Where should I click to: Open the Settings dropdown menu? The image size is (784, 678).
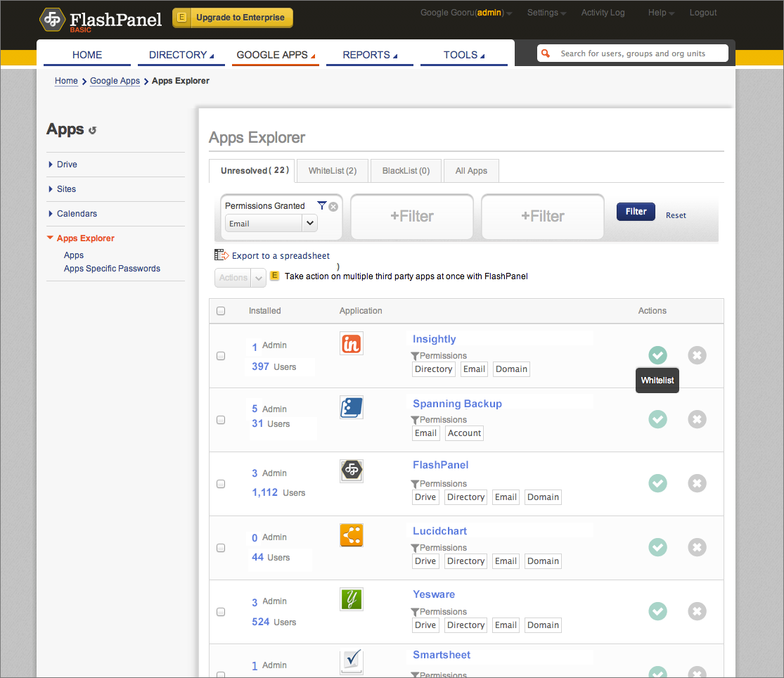pyautogui.click(x=546, y=13)
